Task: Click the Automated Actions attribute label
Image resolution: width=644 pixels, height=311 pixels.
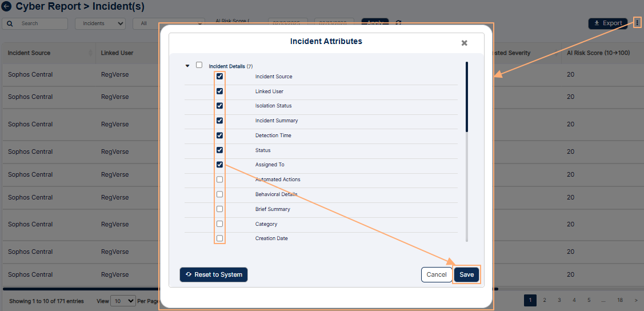Action: click(278, 180)
